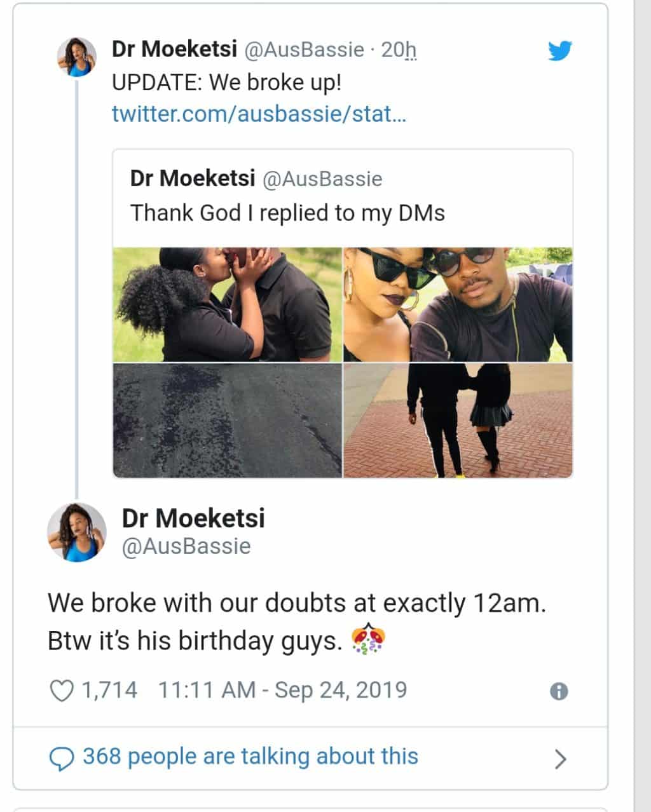Open the tweet info icon
Image resolution: width=651 pixels, height=812 pixels.
(558, 691)
